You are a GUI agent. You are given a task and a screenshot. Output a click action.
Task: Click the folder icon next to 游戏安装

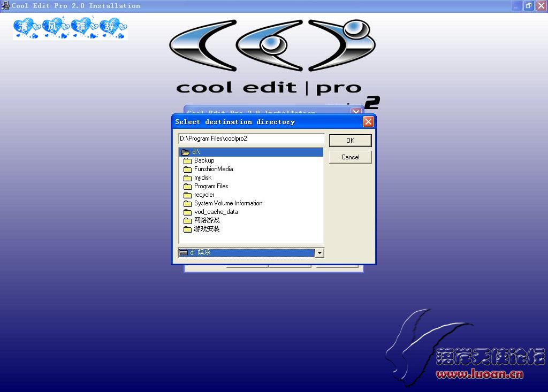pos(188,229)
